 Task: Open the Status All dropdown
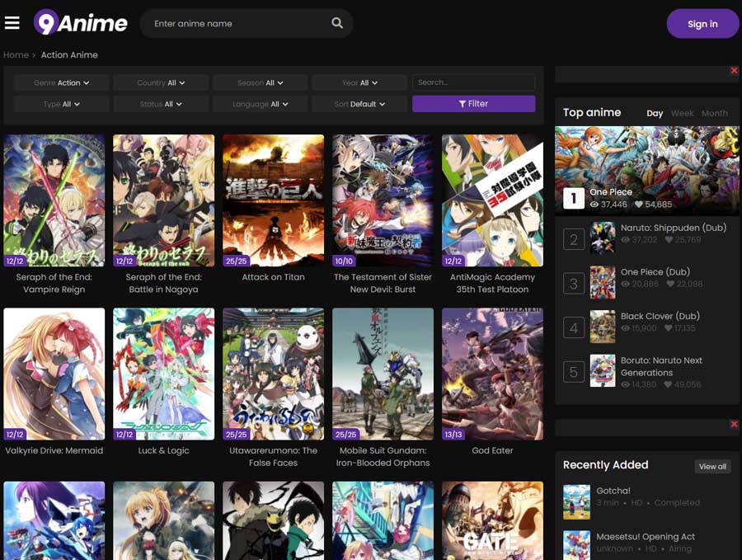click(161, 104)
